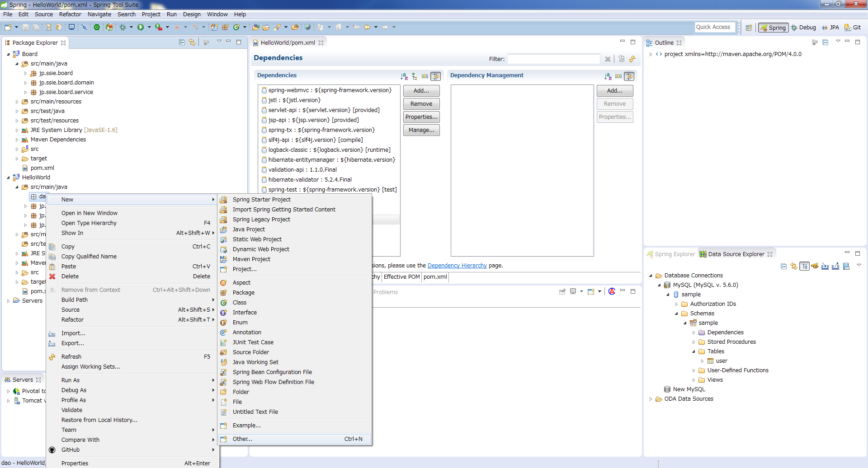Click the Dependency Hierarchy link

tap(457, 266)
